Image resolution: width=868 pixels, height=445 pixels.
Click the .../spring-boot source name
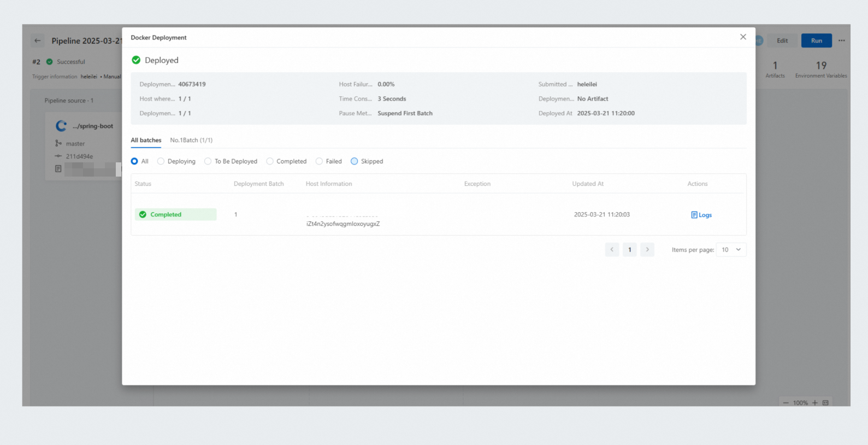[x=93, y=126]
